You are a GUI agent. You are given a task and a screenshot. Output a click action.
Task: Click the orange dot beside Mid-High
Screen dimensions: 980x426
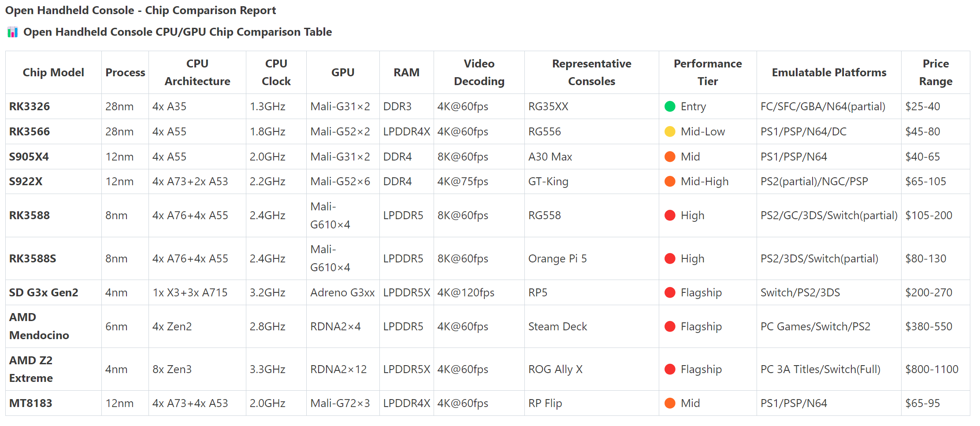[670, 181]
